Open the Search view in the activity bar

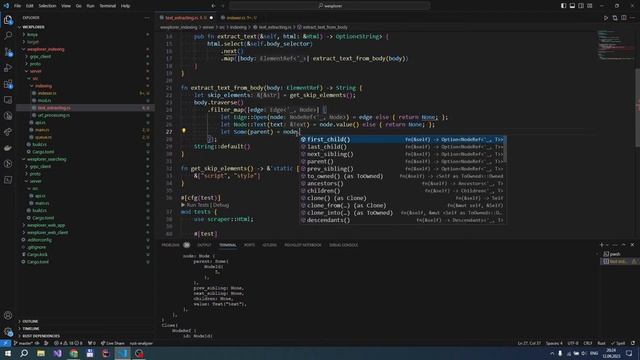pyautogui.click(x=8, y=36)
